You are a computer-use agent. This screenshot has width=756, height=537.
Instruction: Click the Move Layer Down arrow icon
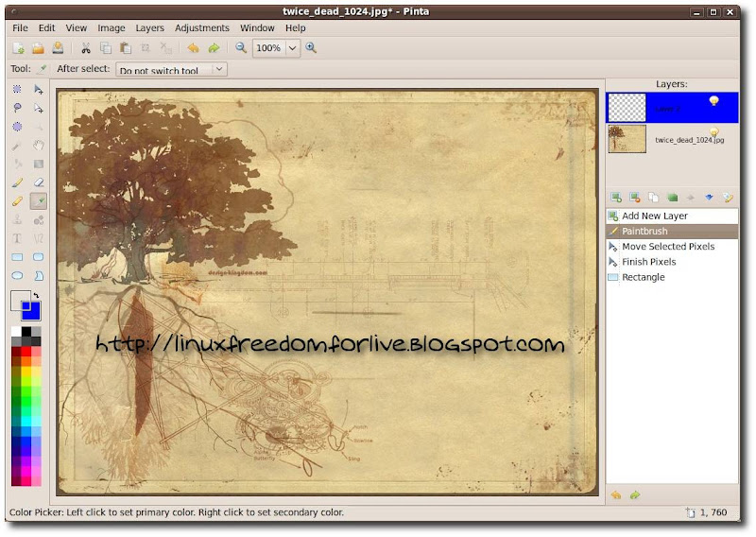point(710,198)
